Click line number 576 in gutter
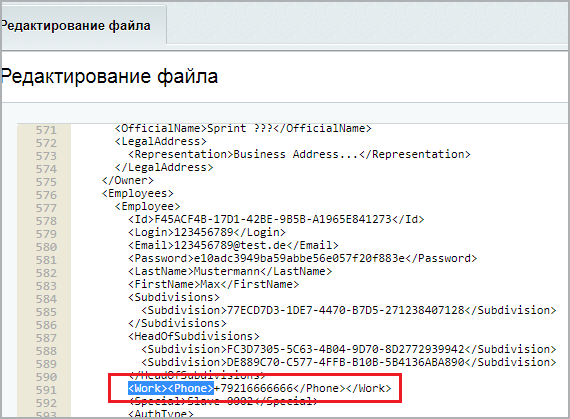 click(x=46, y=195)
